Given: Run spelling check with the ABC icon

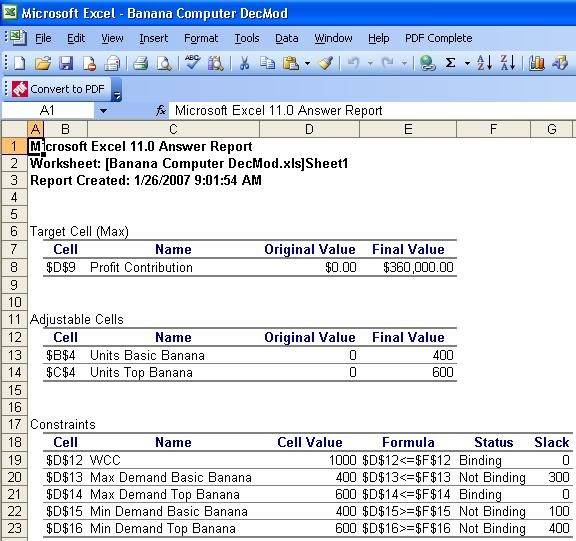Looking at the screenshot, I should [192, 62].
